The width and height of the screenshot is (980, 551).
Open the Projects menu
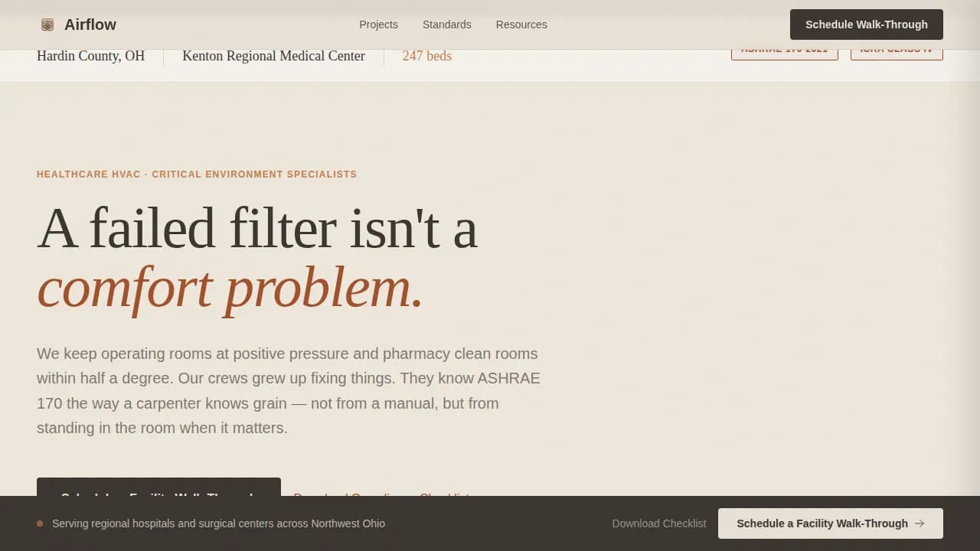pyautogui.click(x=378, y=24)
